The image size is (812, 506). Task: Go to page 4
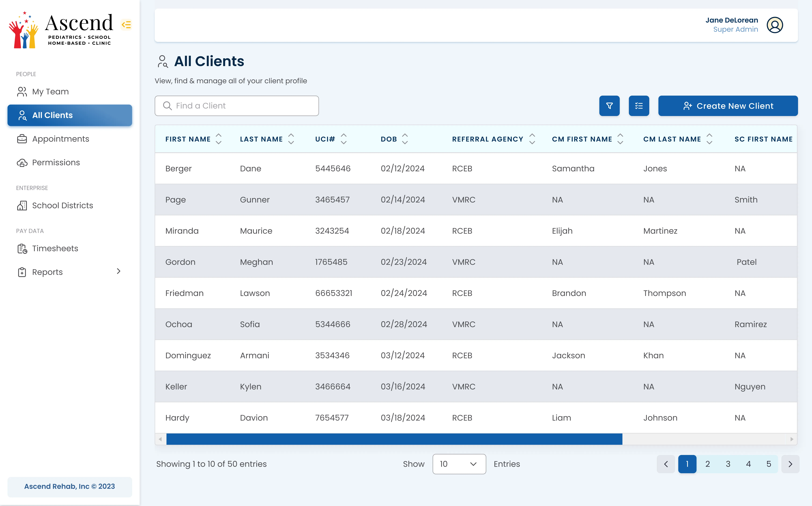[748, 464]
